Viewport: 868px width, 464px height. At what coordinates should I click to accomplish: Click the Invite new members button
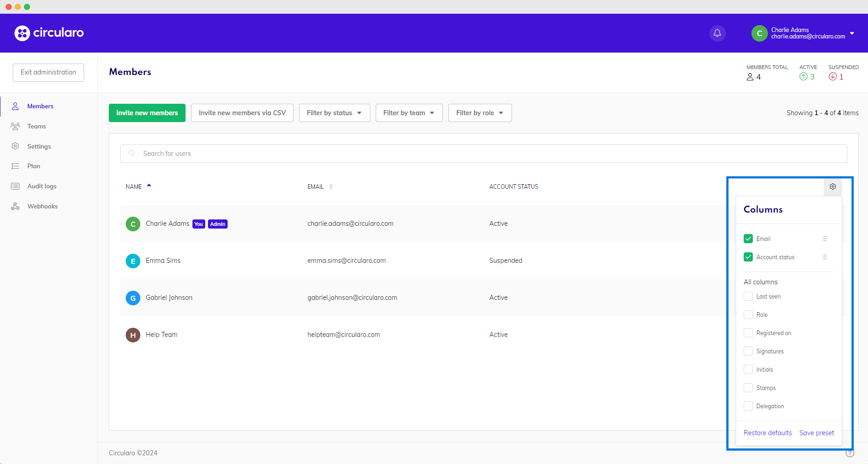pos(147,113)
